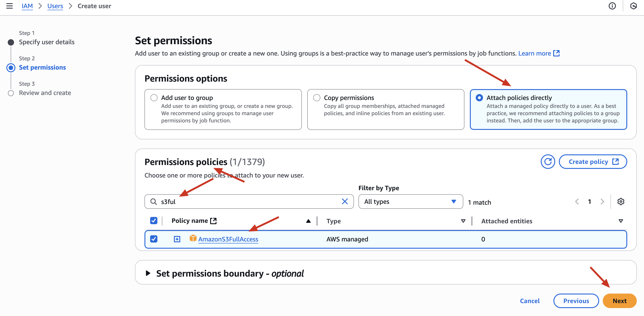Screen dimensions: 644x316
Task: Open the AmazonS3FullAccess policy link
Action: 228,239
